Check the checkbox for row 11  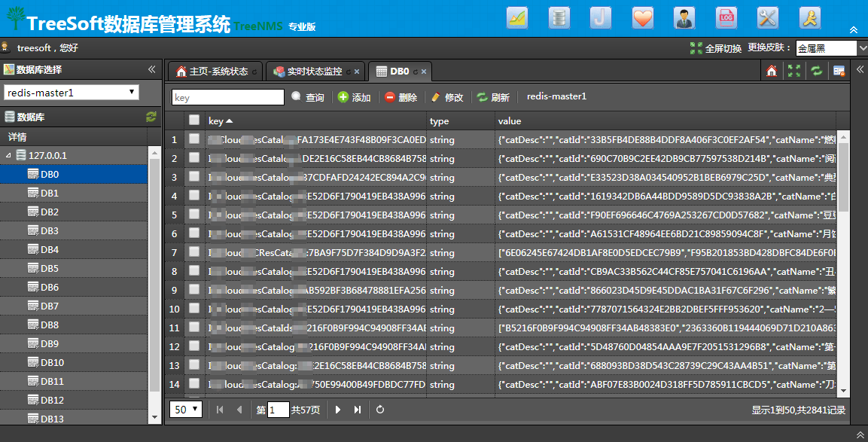pos(193,328)
